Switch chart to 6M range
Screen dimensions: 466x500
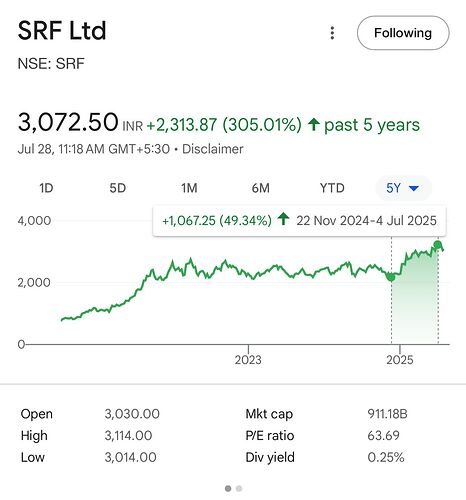[261, 188]
